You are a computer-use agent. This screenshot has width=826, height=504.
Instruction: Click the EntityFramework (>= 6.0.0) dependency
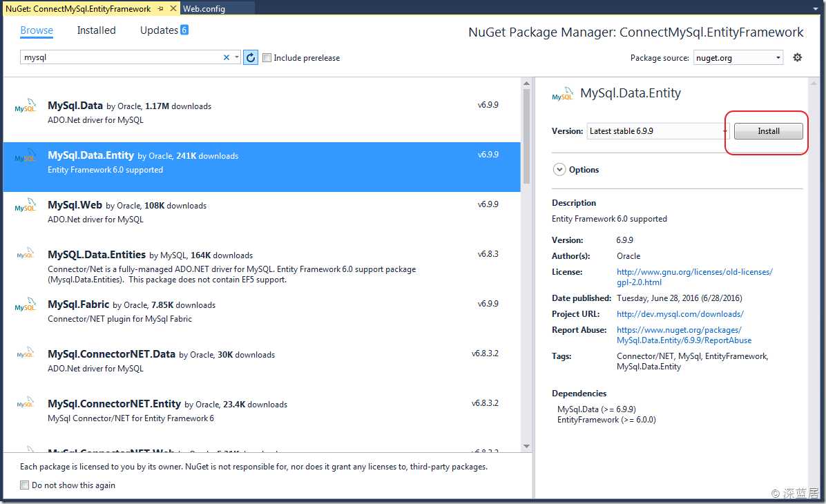tap(606, 420)
